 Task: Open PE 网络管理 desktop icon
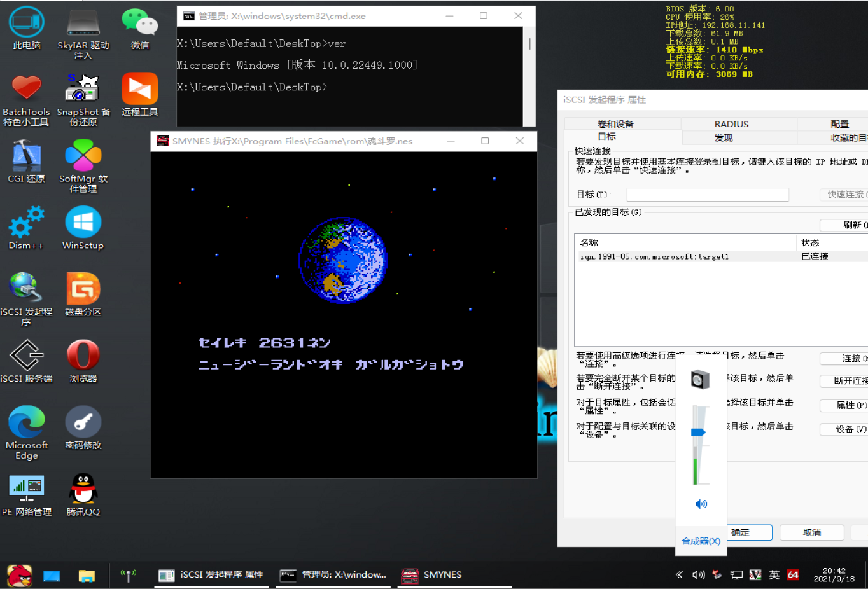tap(27, 495)
